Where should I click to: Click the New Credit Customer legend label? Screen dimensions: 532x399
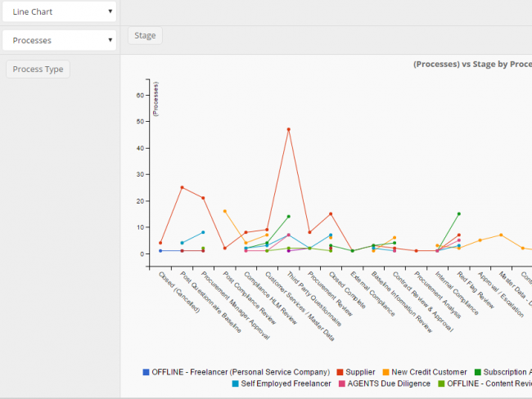[430, 372]
